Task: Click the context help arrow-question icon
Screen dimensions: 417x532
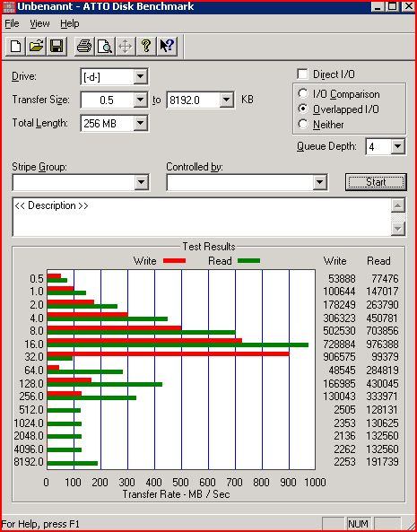Action: [x=167, y=46]
